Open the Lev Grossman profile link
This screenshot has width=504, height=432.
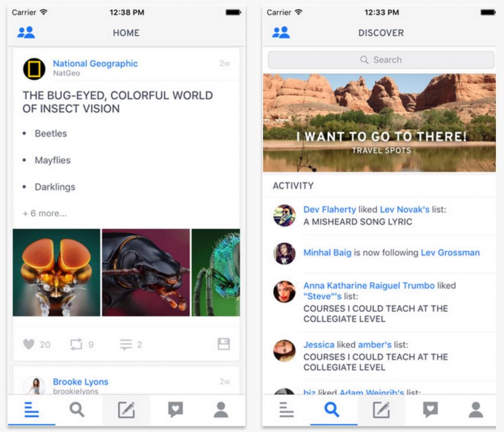(x=450, y=253)
